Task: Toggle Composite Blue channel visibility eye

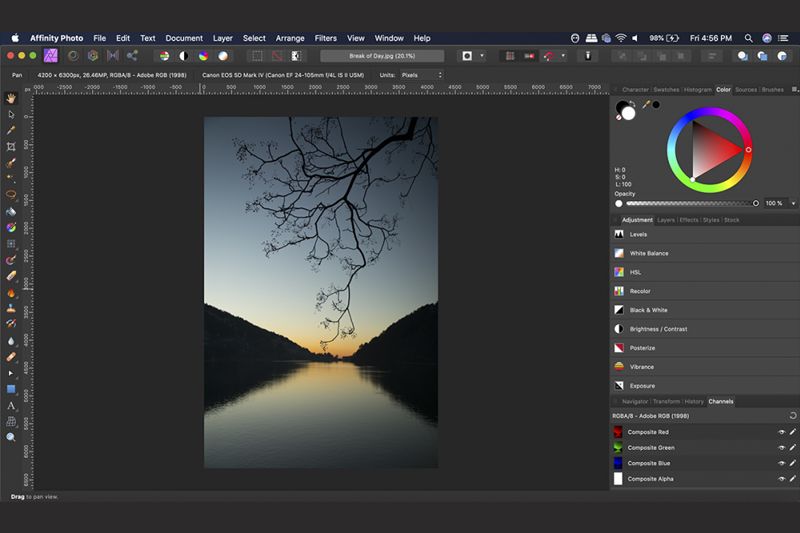Action: 781,464
